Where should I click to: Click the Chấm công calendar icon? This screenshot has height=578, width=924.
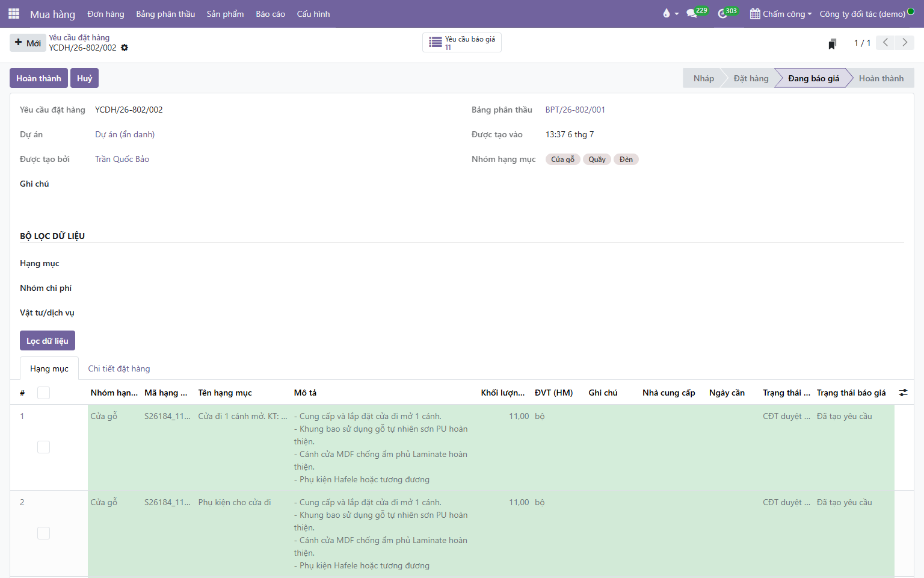[x=755, y=14]
